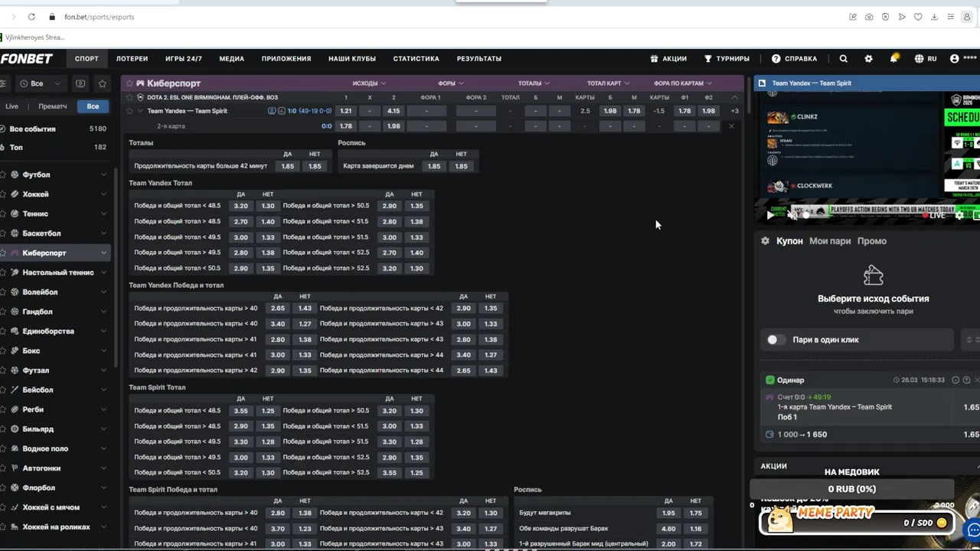The image size is (980, 551).
Task: Play the video stream
Action: click(769, 215)
